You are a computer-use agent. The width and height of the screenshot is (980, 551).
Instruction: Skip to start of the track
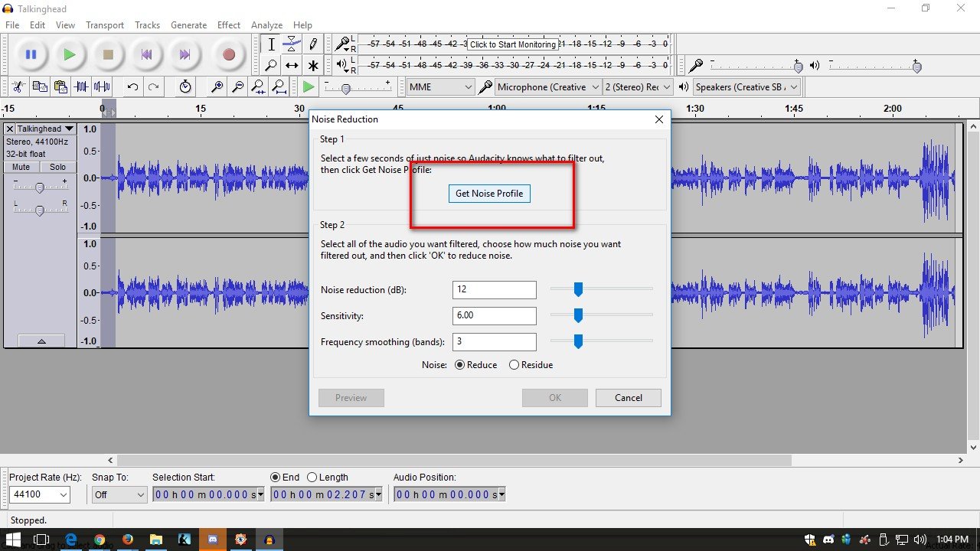146,54
